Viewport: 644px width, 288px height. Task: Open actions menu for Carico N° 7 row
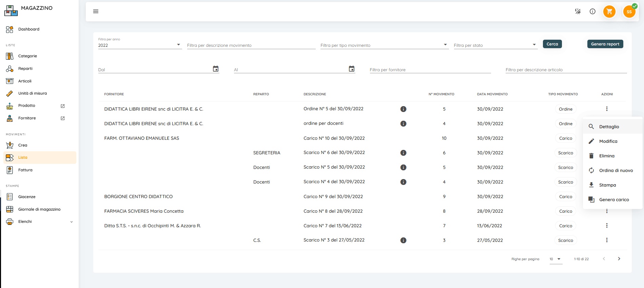click(607, 226)
